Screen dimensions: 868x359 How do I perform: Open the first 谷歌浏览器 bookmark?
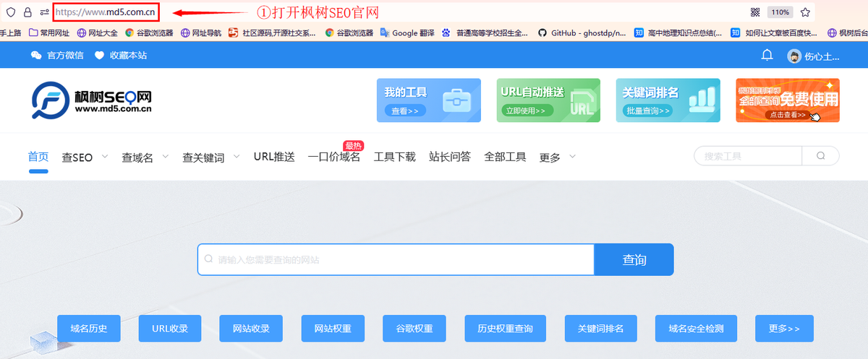[149, 33]
